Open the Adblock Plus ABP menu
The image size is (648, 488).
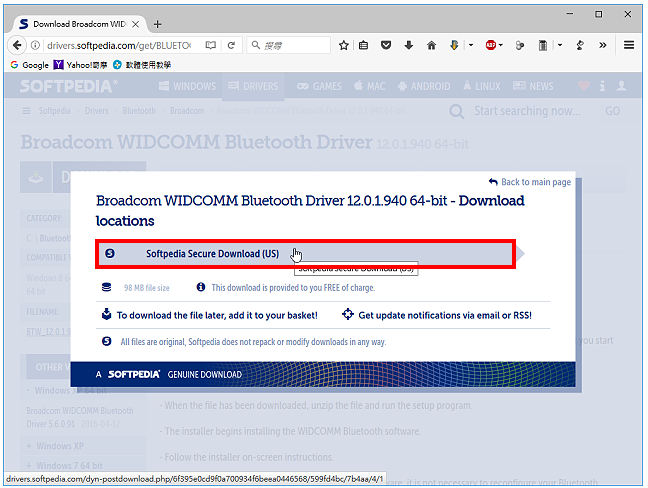pos(491,45)
